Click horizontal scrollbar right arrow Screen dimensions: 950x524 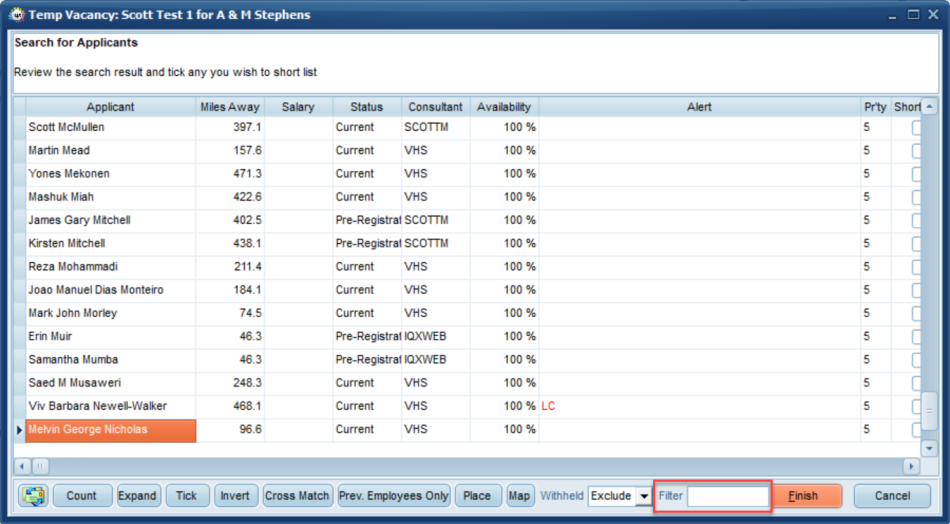tap(911, 466)
